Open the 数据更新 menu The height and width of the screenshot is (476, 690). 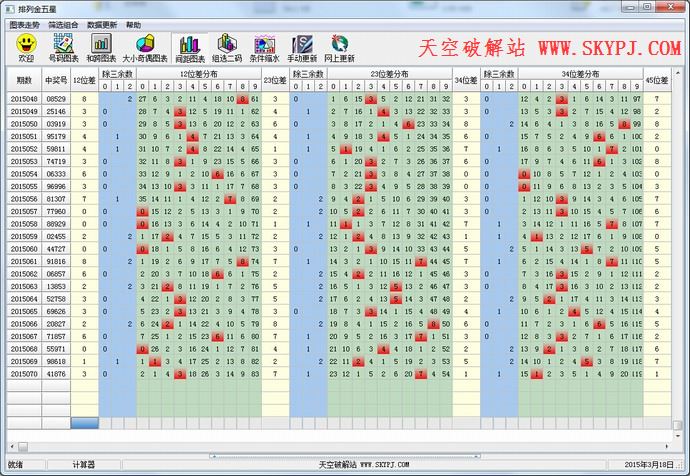(101, 23)
